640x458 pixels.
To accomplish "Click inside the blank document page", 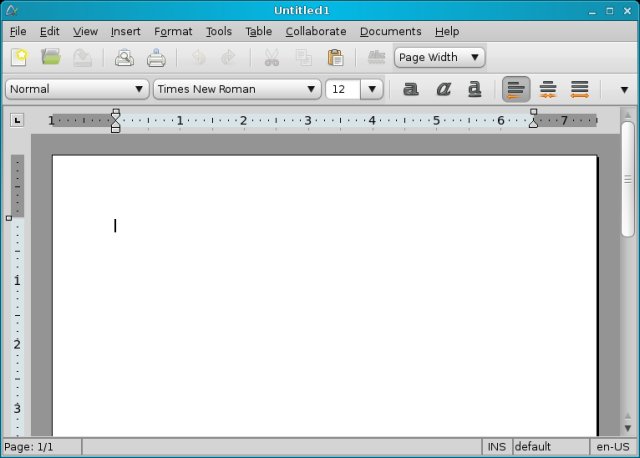I will [324, 295].
